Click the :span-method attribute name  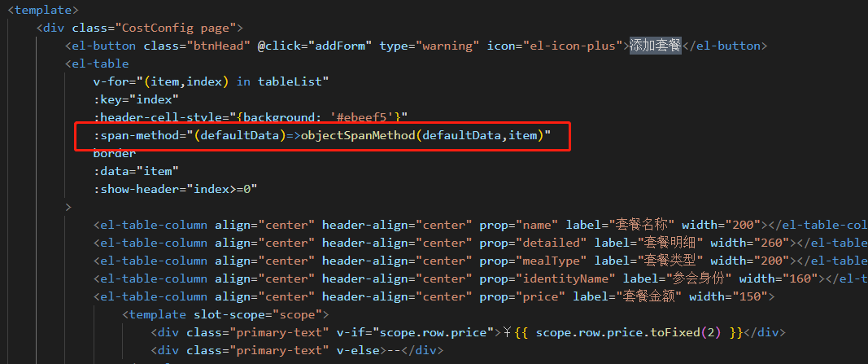tap(136, 135)
